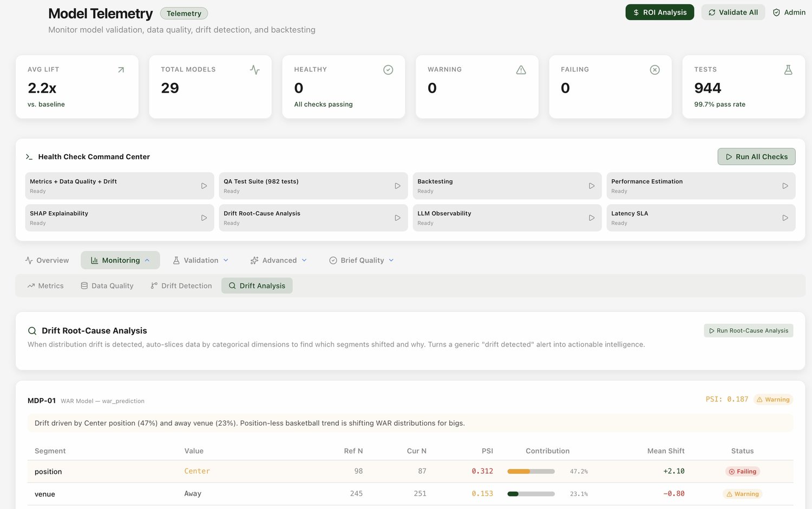Run All Checks
This screenshot has height=509, width=812.
[x=756, y=156]
